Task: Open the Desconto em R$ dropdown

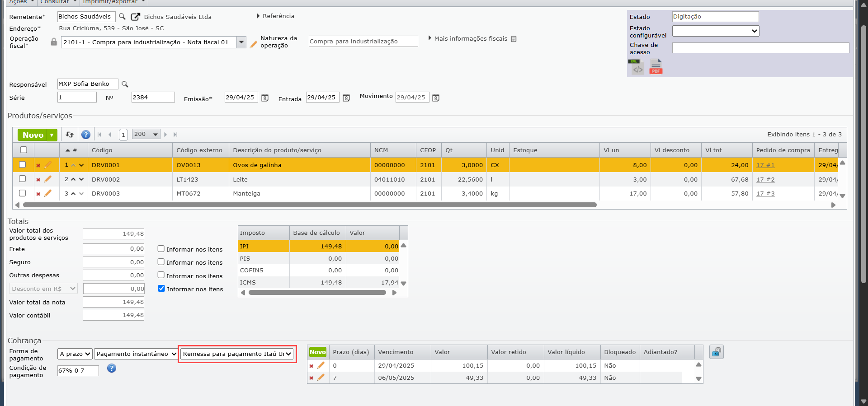Action: [x=43, y=289]
